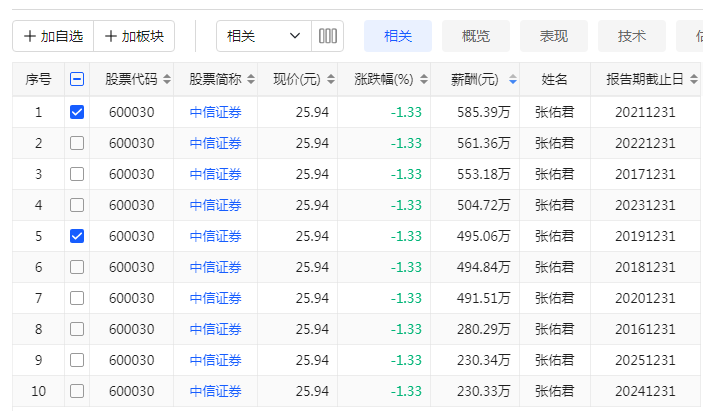Select salary value 504.72万
Image resolution: width=703 pixels, height=411 pixels.
click(x=484, y=205)
